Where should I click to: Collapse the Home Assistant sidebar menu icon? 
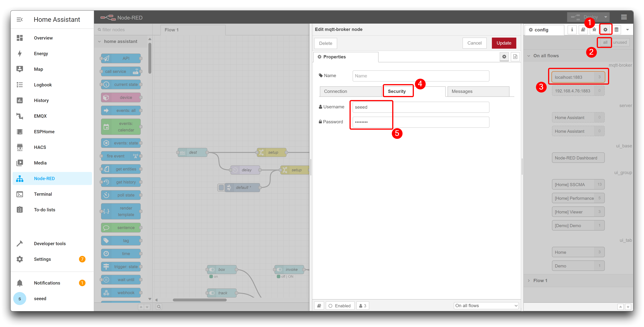(20, 20)
